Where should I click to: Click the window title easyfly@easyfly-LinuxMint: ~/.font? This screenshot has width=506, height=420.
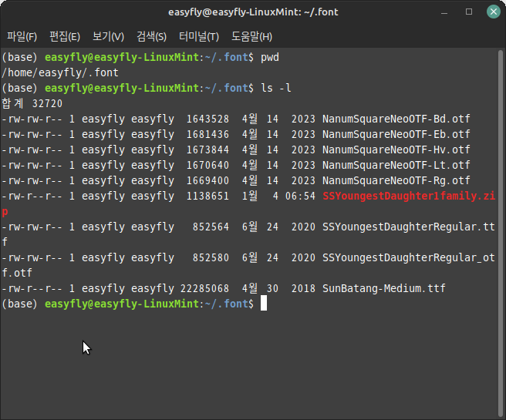coord(253,12)
